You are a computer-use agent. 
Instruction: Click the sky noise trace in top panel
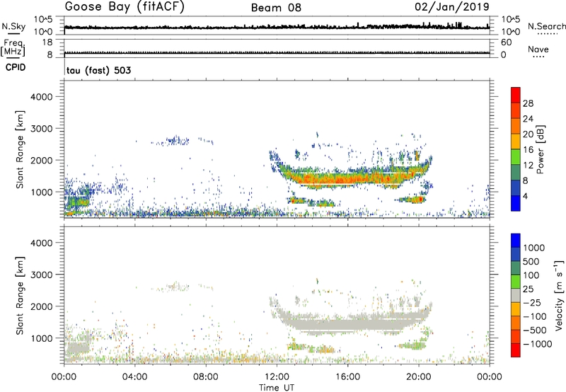pyautogui.click(x=277, y=27)
